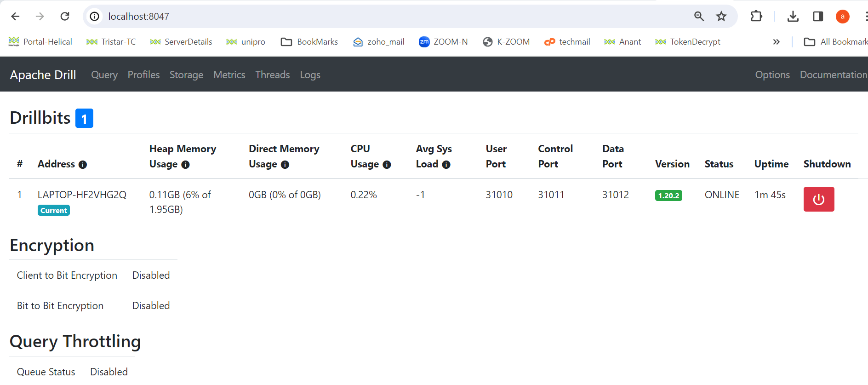Viewport: 868px width, 385px height.
Task: Click the ONLINE status cell
Action: tap(722, 195)
